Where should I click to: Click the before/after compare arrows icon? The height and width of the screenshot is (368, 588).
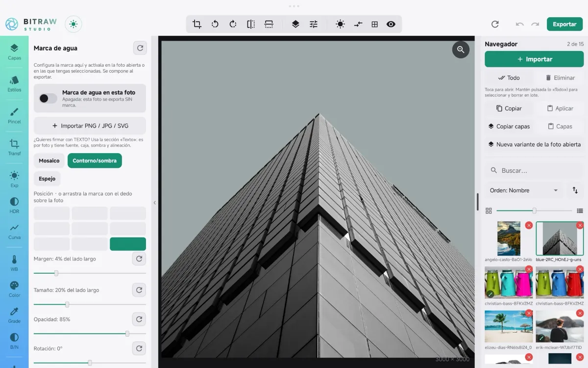click(358, 24)
